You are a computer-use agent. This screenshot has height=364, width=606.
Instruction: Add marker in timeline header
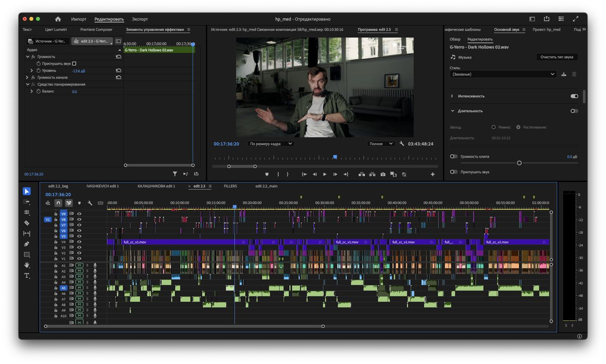[79, 203]
